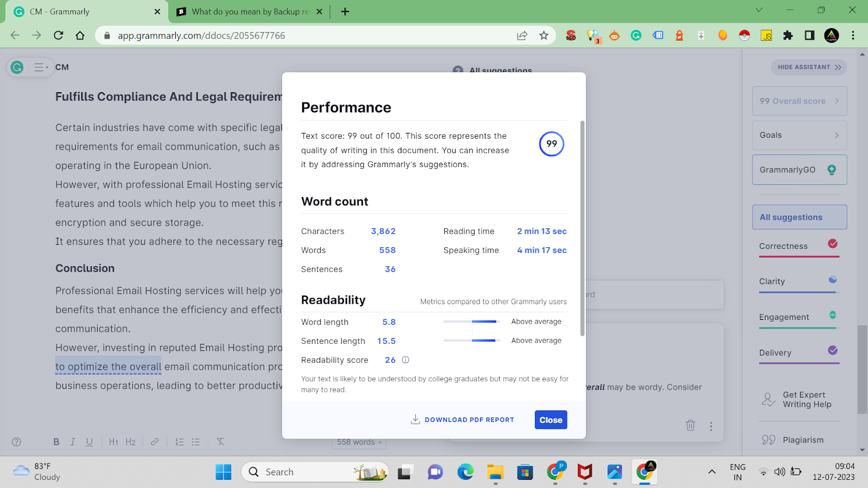The width and height of the screenshot is (868, 488).
Task: Insert a link with the link icon
Action: tap(155, 442)
